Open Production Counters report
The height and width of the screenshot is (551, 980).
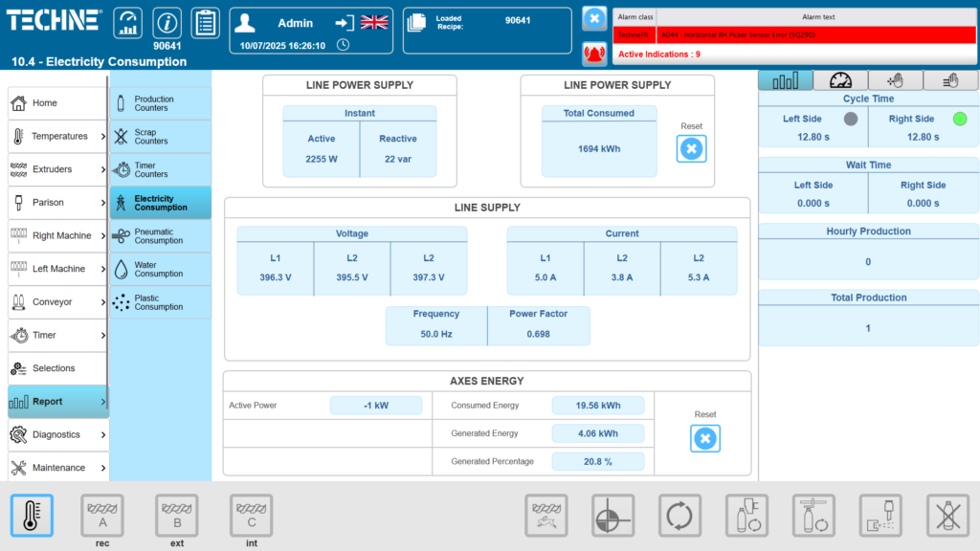tap(161, 103)
